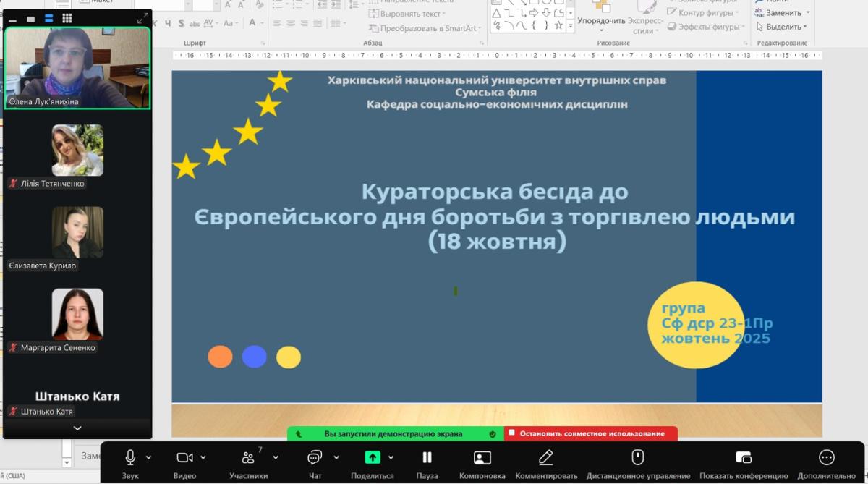Expand the video options arrow next to Видео
This screenshot has width=868, height=484.
203,457
